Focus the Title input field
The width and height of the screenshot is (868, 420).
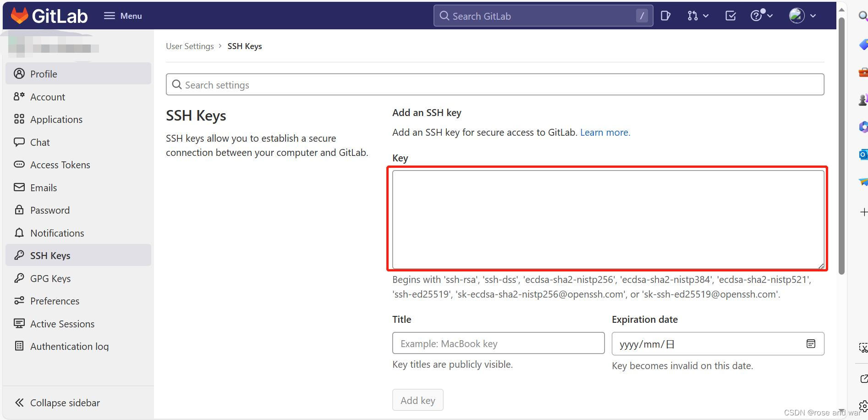point(498,343)
